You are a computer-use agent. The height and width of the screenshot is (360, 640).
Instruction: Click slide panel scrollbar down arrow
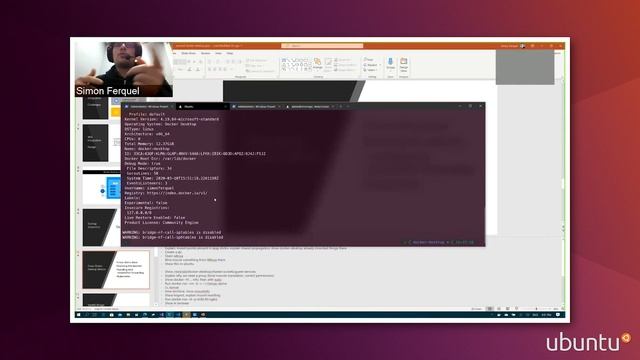coord(155,304)
